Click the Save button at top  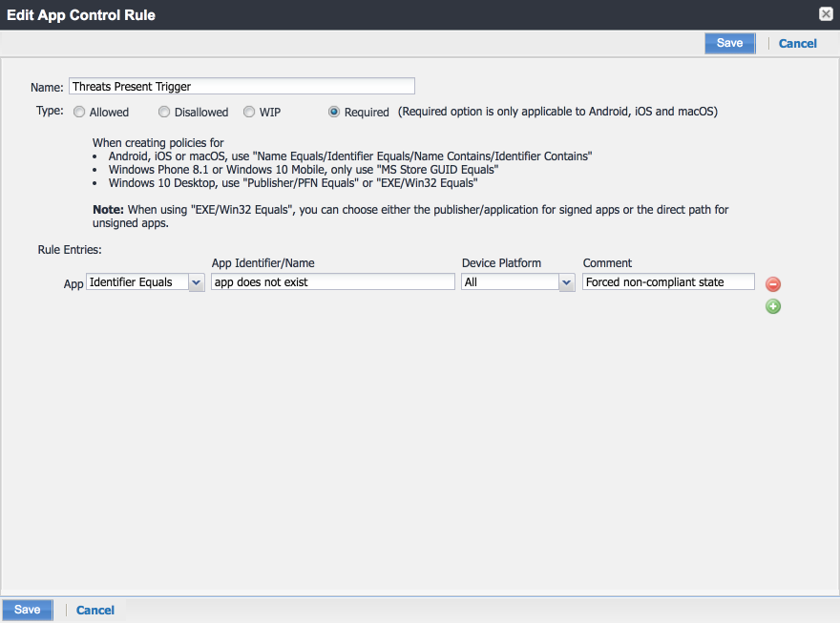(x=729, y=43)
